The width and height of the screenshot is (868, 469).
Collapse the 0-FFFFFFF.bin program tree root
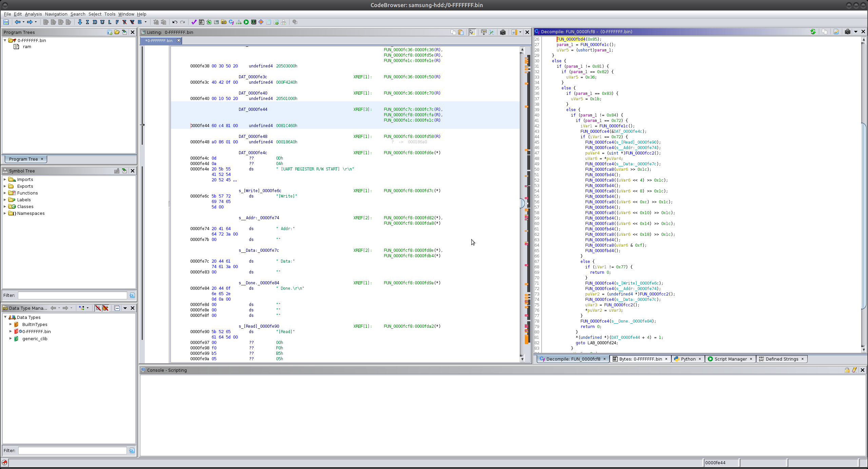[5, 40]
